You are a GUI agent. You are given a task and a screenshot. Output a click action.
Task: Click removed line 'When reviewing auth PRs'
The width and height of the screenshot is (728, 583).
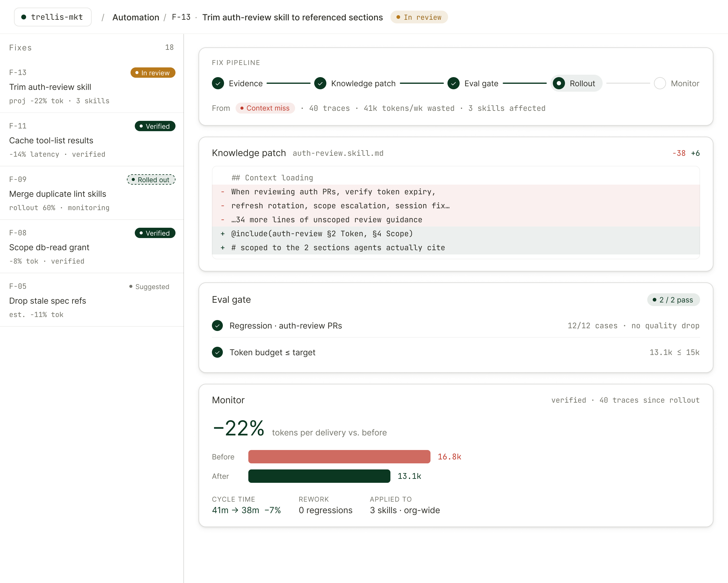[456, 192]
